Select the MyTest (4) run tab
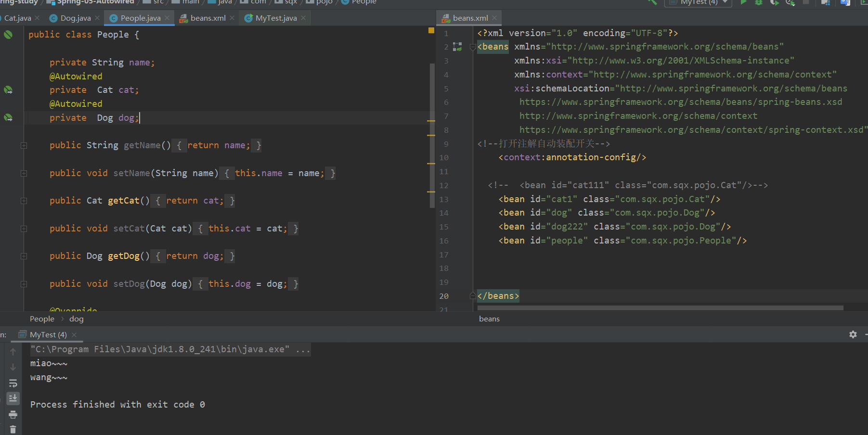 48,334
